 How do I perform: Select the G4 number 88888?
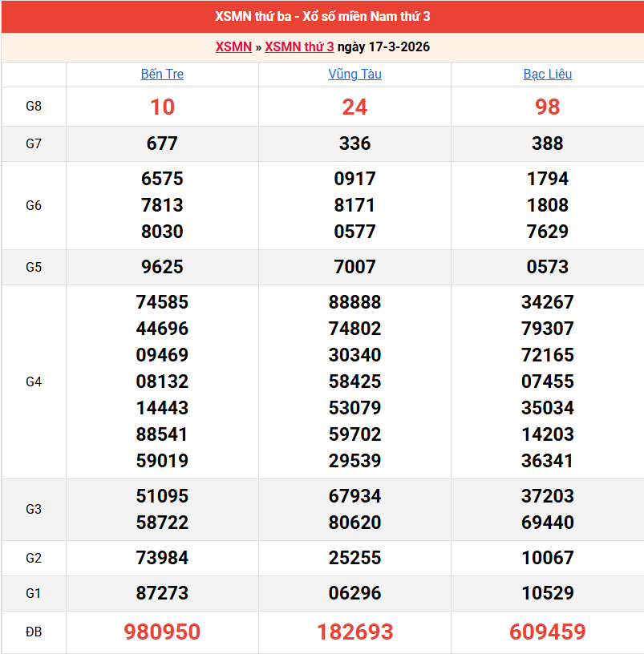click(x=354, y=302)
